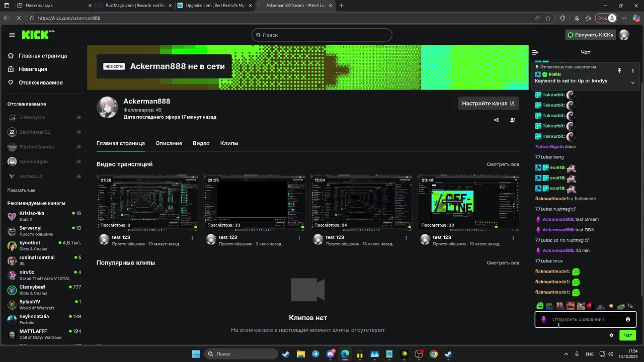The height and width of the screenshot is (362, 644).
Task: Go back in the browser
Action: (x=7, y=18)
